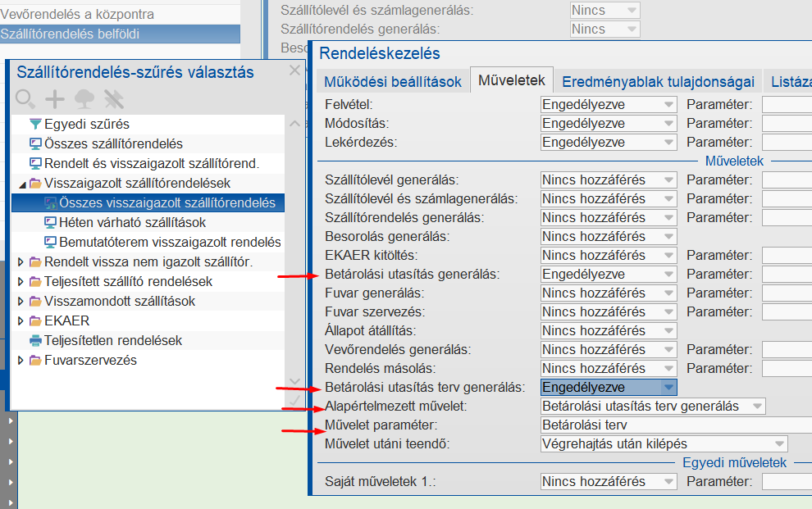Open the Módosítás permission dropdown

tap(609, 124)
